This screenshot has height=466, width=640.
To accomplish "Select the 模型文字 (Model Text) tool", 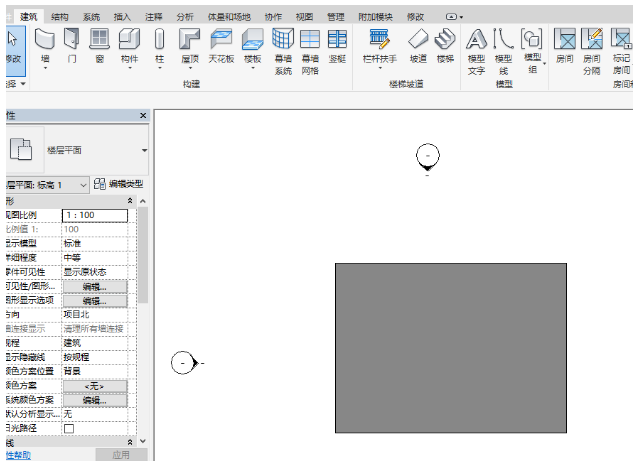I will [476, 51].
